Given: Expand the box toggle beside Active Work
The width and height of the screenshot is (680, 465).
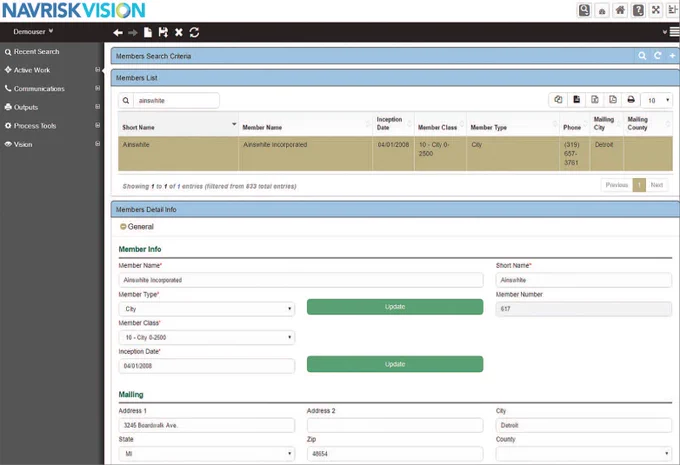Looking at the screenshot, I should [x=98, y=70].
